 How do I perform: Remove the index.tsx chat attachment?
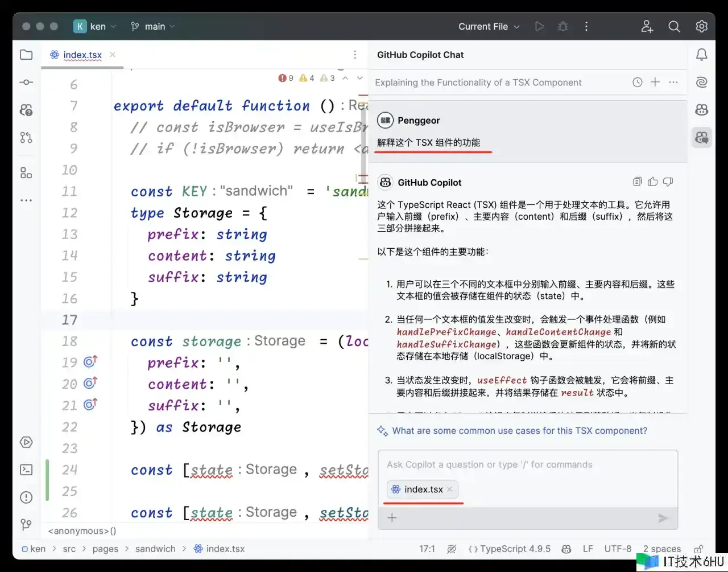click(x=450, y=489)
